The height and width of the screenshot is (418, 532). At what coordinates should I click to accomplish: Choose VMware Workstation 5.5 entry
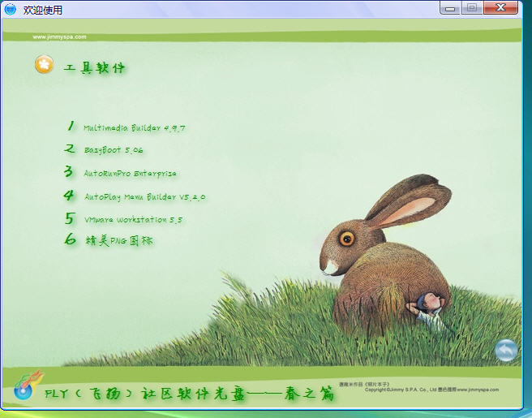click(x=133, y=220)
